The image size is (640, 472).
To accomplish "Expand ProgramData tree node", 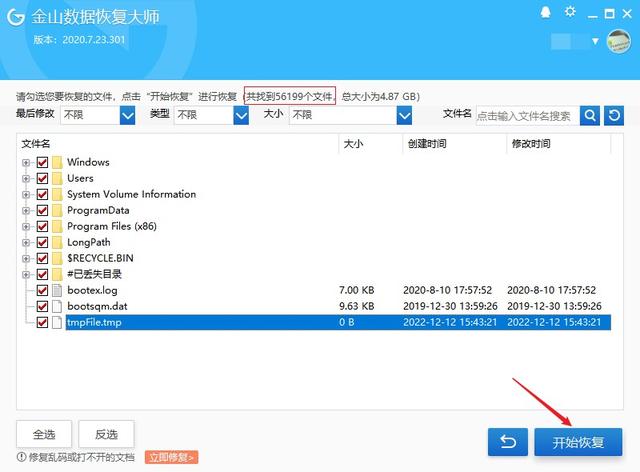I will point(26,211).
